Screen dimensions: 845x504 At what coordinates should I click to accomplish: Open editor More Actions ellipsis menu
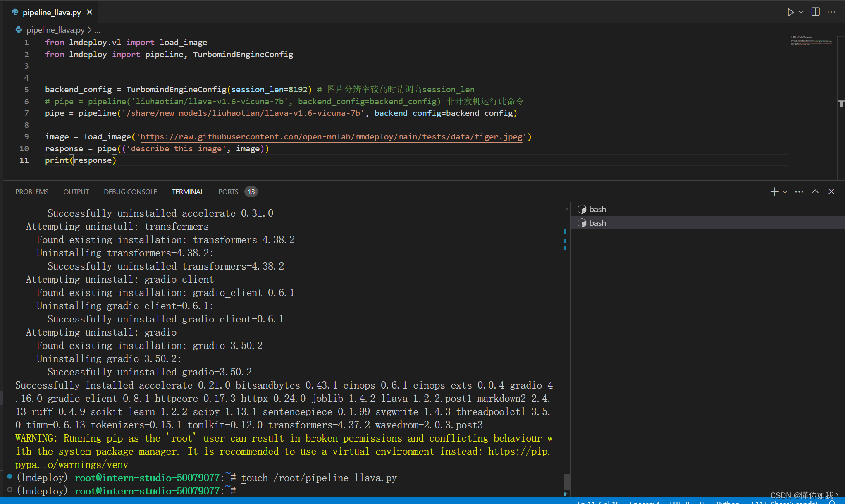click(831, 12)
